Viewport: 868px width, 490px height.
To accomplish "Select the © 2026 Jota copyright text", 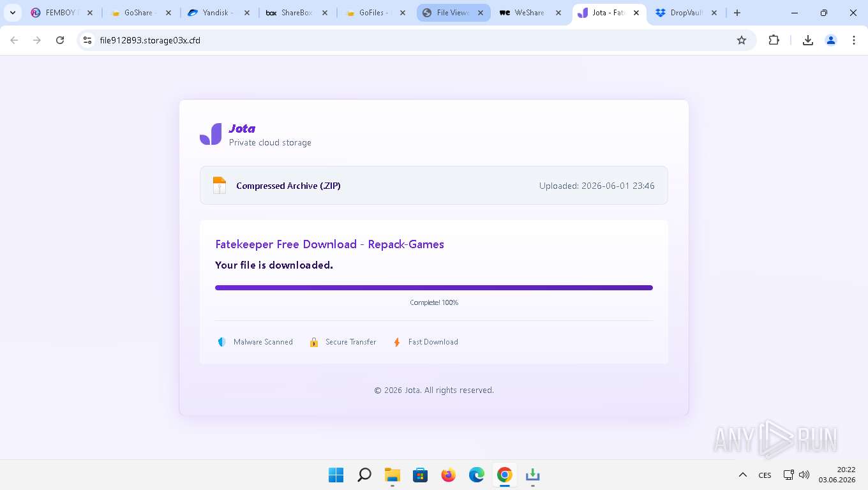I will pos(434,390).
